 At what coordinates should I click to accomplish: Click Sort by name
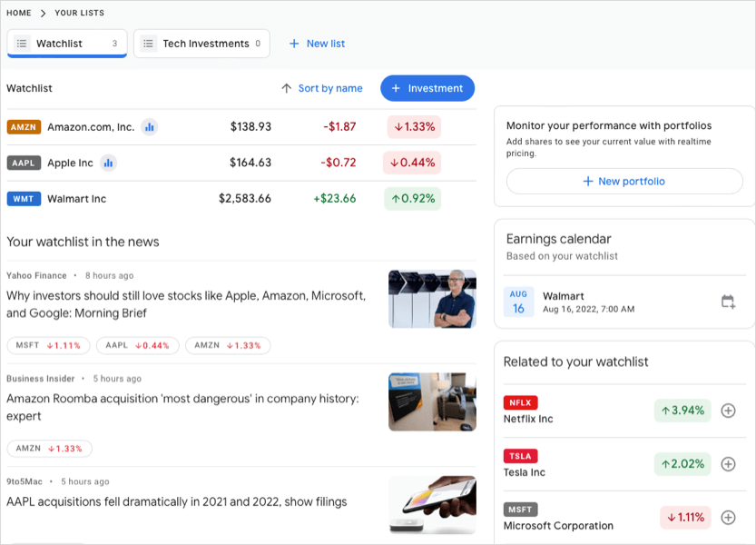pos(330,88)
